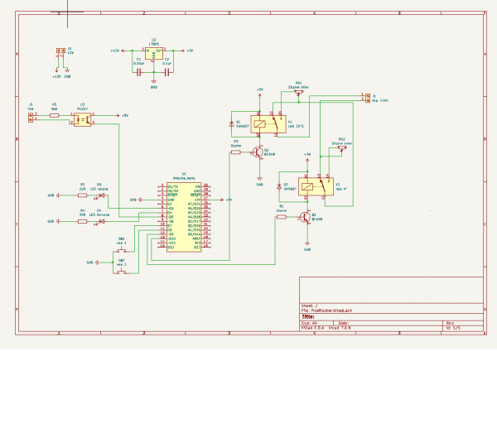Click the GND symbol left of the 330 resistor
The width and height of the screenshot is (497, 448).
[58, 221]
